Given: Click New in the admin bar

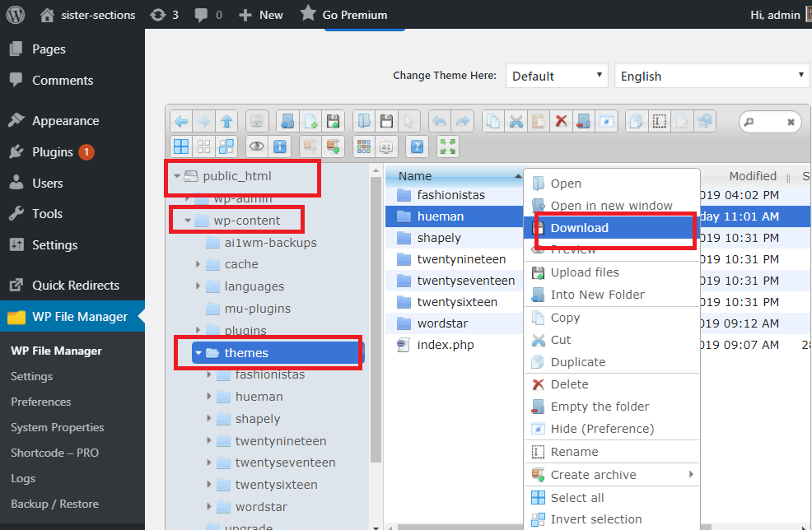Looking at the screenshot, I should [260, 15].
